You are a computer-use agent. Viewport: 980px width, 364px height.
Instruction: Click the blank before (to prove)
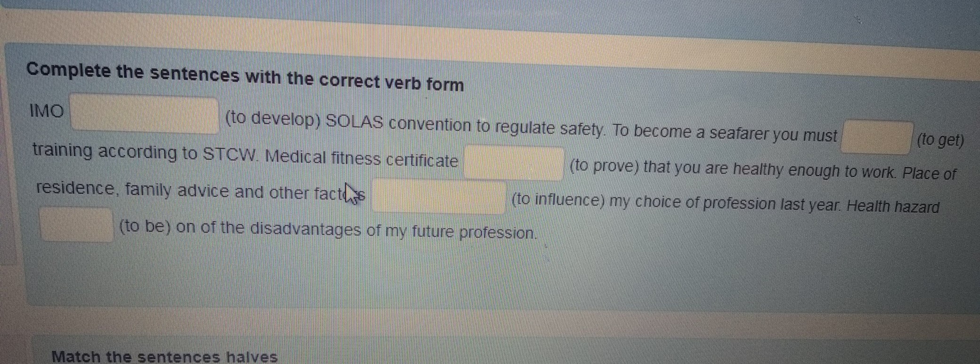(x=513, y=163)
